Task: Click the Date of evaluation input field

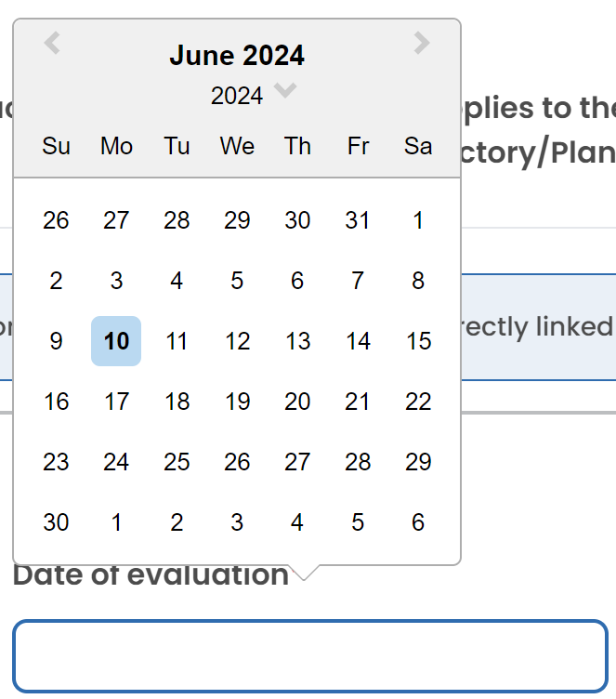Action: 309,656
